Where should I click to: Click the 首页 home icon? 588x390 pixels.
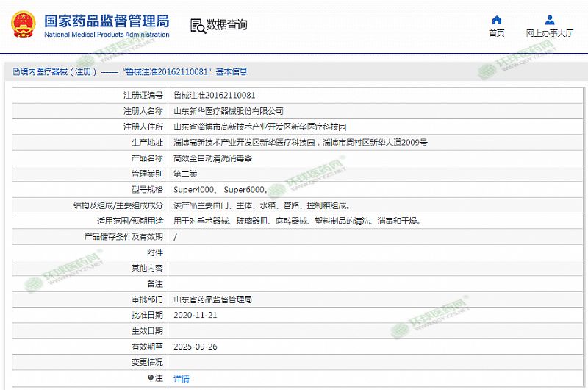pos(497,20)
